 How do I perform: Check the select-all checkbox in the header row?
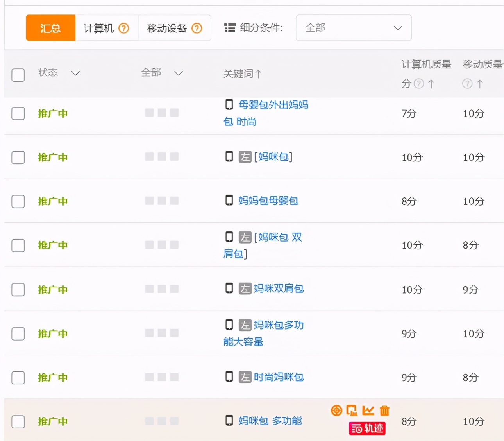[x=18, y=75]
